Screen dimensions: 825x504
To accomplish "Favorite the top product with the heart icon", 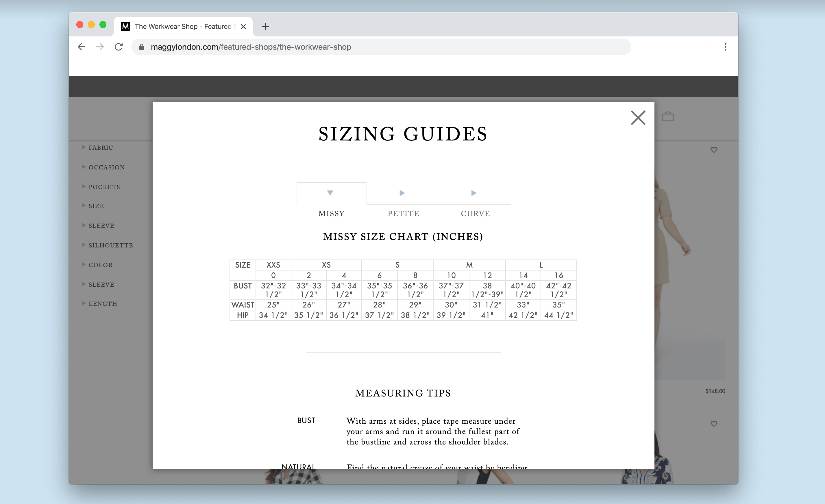I will pos(714,150).
